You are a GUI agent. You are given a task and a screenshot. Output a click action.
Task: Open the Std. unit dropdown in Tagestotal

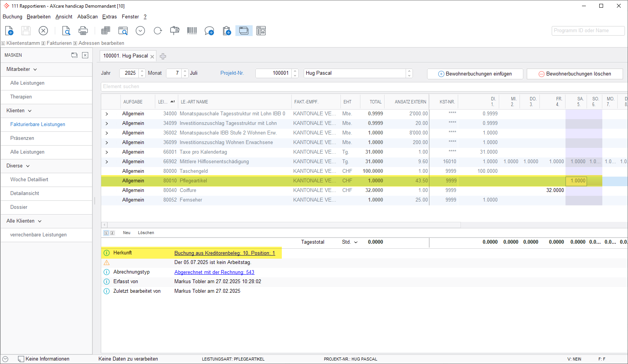pos(356,242)
